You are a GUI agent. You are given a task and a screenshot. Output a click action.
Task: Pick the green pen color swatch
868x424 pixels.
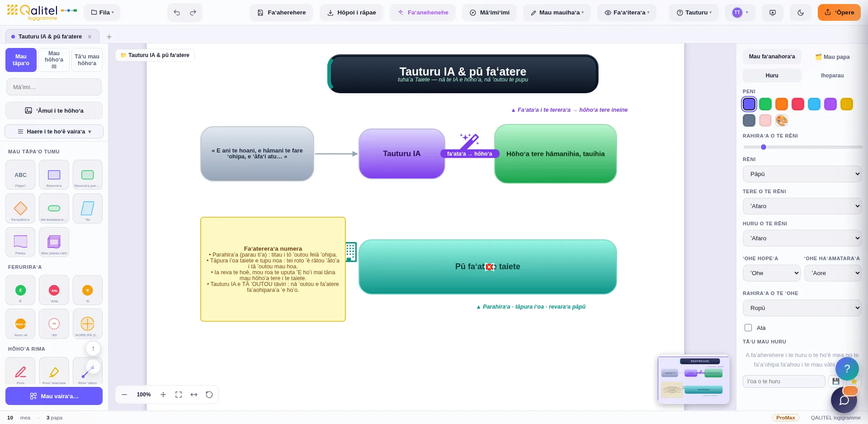765,104
